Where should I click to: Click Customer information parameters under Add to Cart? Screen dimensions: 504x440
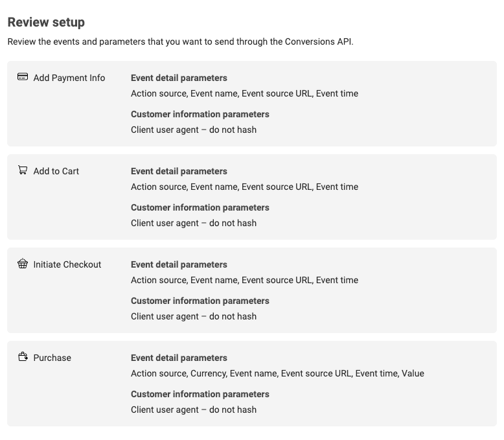click(x=200, y=207)
